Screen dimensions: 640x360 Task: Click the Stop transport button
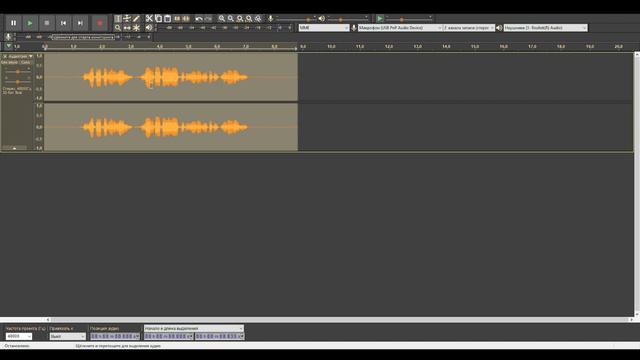(x=47, y=23)
